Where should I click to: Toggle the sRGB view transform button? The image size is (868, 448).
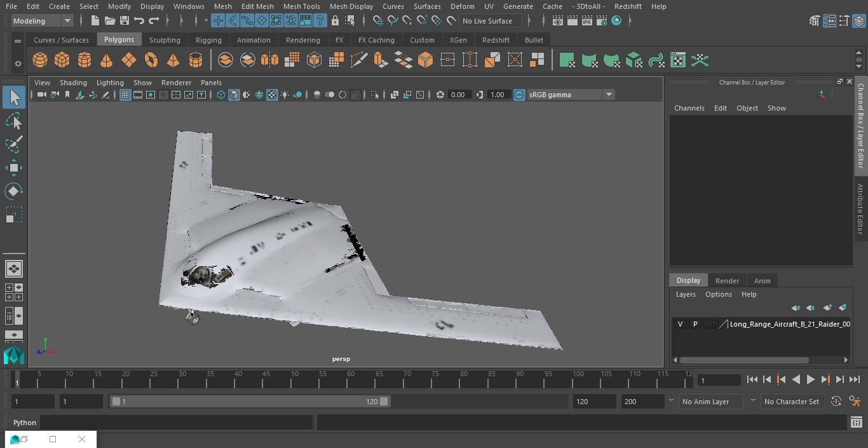[519, 95]
